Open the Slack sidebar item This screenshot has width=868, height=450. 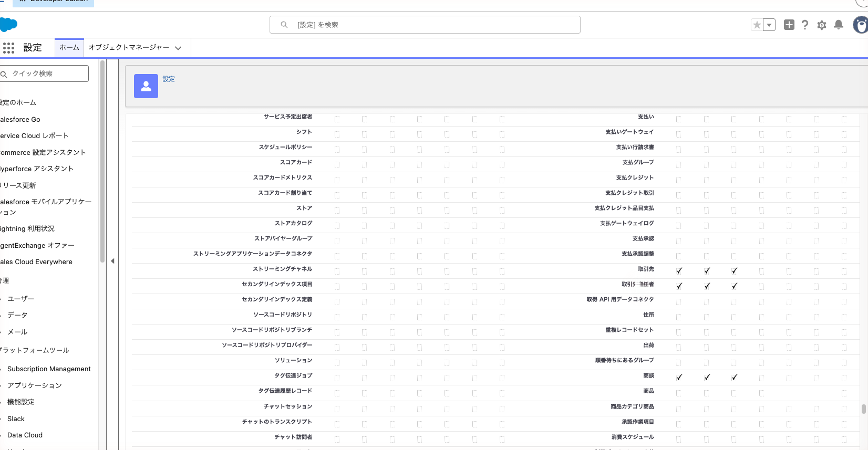[16, 419]
